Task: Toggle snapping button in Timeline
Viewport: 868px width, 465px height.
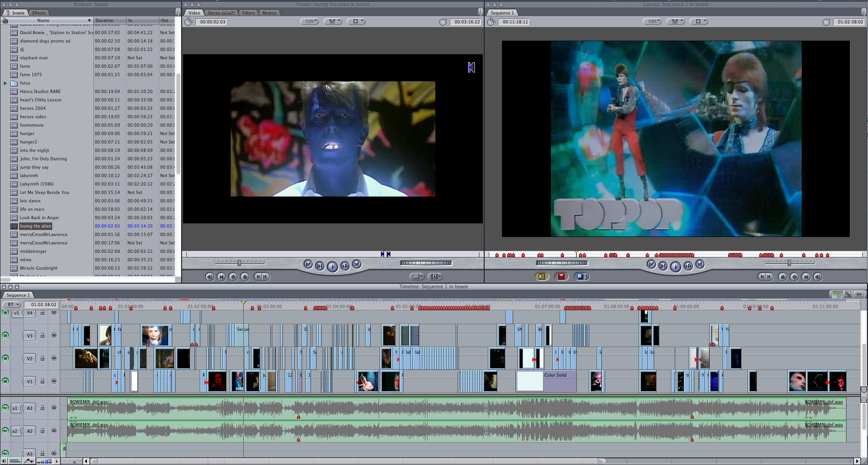Action: coord(859,294)
